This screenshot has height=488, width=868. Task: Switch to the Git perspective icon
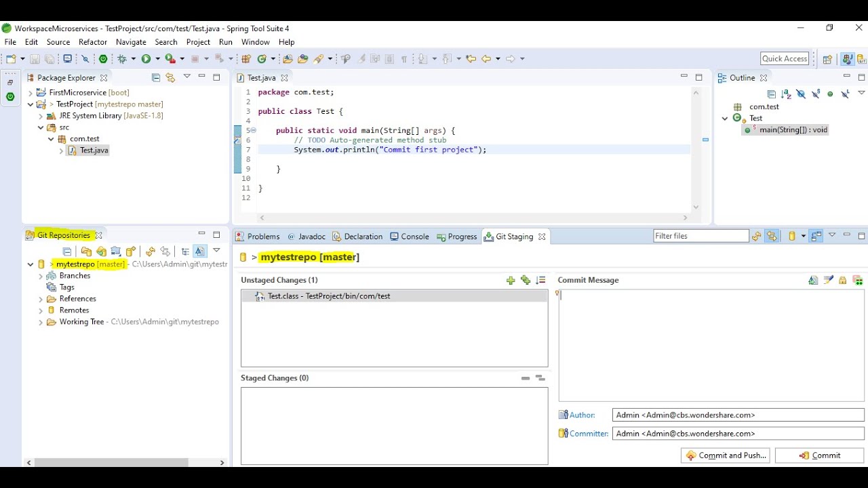click(861, 59)
